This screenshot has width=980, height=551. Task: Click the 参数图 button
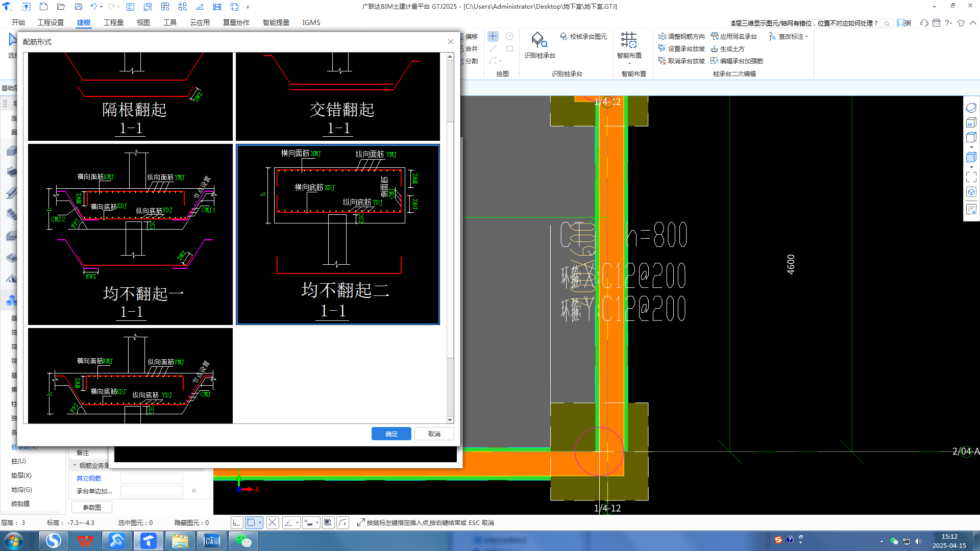(92, 507)
